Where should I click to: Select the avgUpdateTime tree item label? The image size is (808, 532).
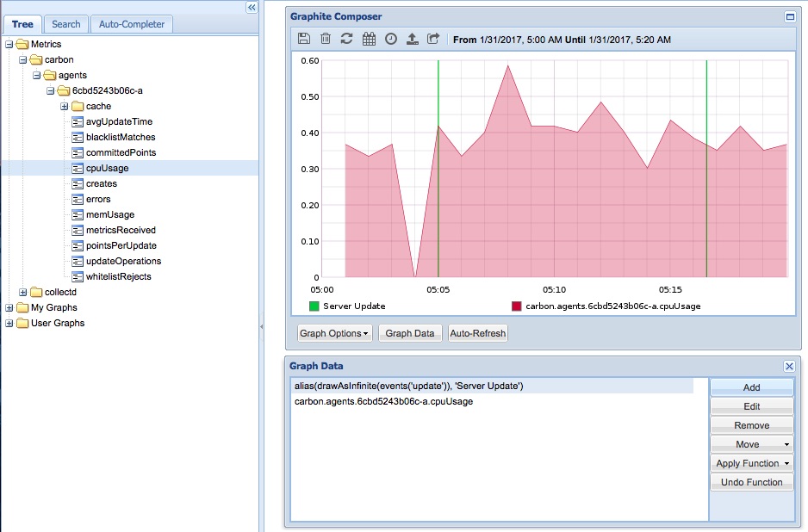click(x=119, y=122)
